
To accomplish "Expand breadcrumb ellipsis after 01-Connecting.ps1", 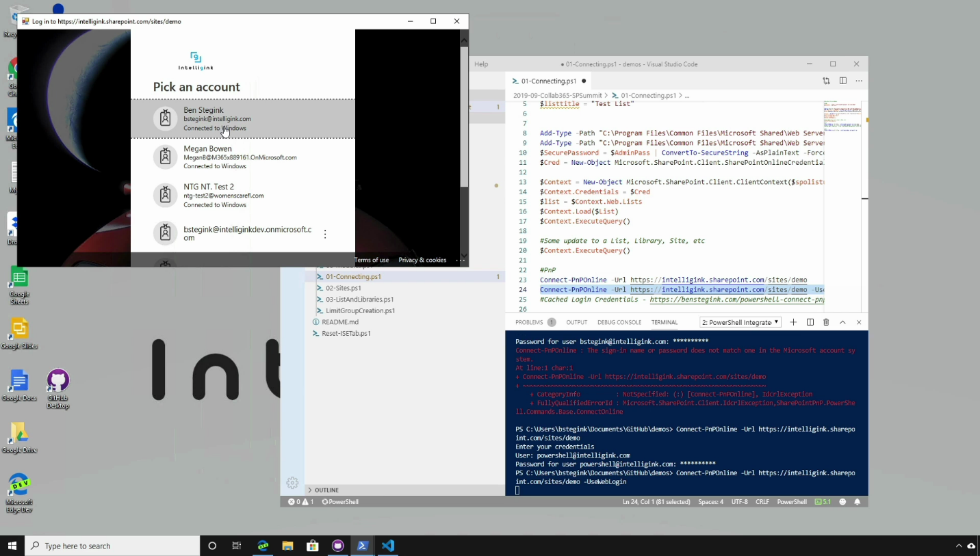I will coord(687,96).
